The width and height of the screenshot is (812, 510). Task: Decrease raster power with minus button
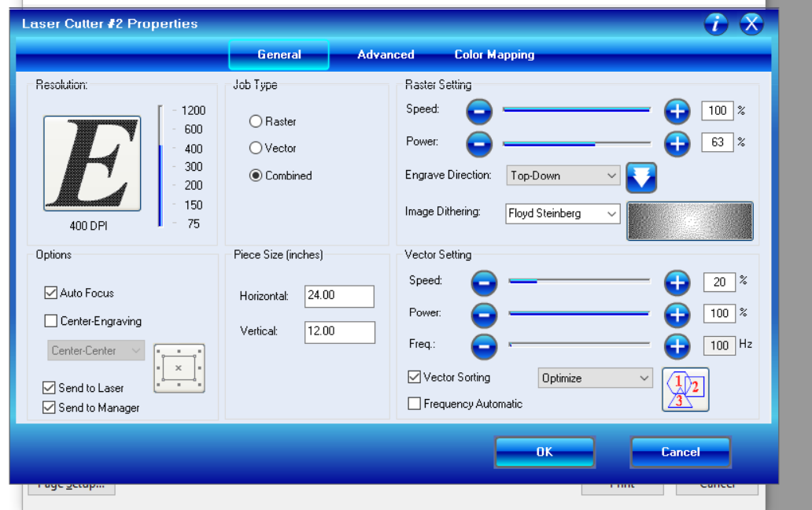coord(479,144)
